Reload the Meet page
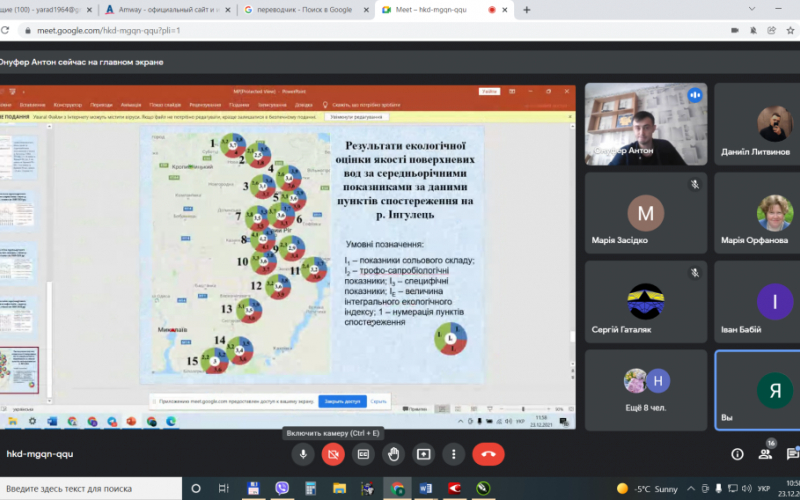The height and width of the screenshot is (500, 800). pyautogui.click(x=5, y=30)
